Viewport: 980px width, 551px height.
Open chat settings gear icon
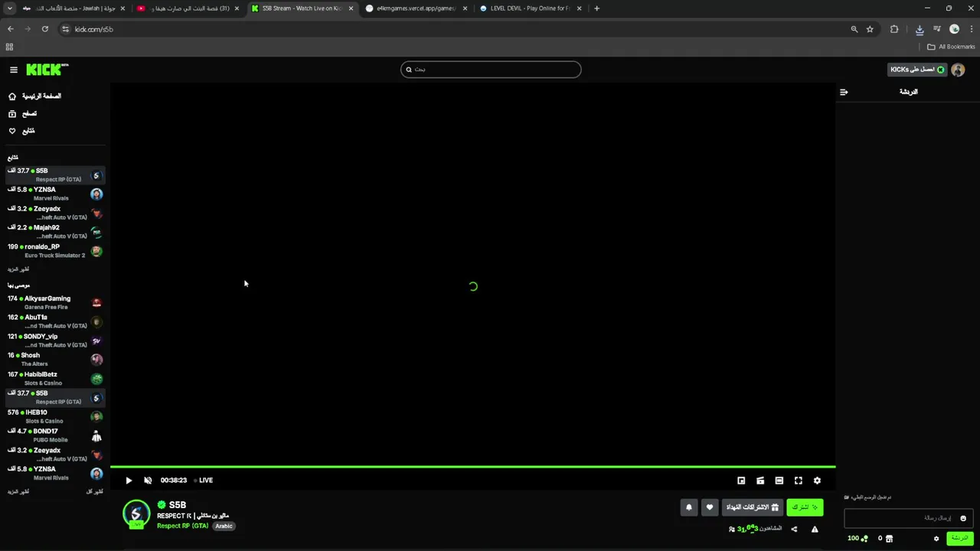(x=936, y=539)
